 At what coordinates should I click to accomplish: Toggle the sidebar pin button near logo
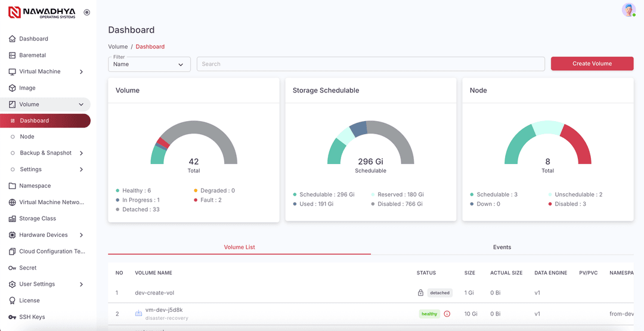pos(86,12)
